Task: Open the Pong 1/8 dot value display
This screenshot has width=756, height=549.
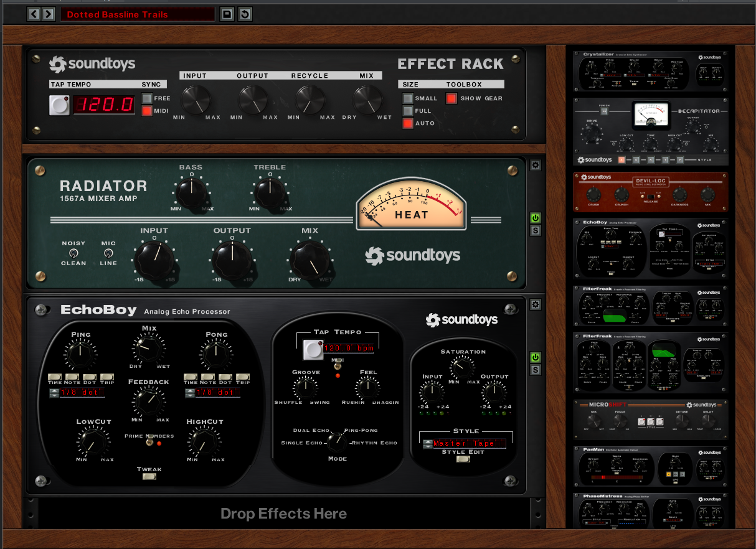Action: (x=217, y=393)
